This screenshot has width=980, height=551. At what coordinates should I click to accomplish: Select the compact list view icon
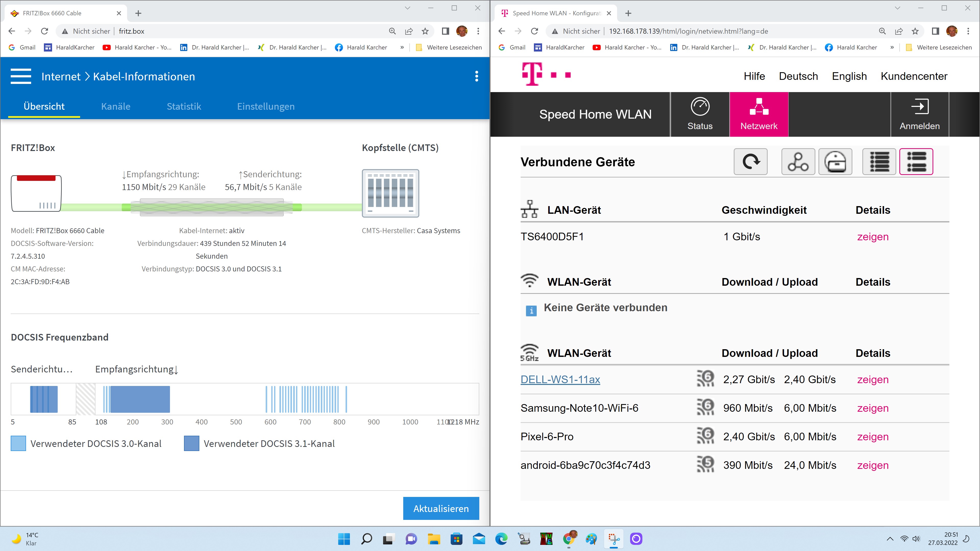click(x=879, y=162)
